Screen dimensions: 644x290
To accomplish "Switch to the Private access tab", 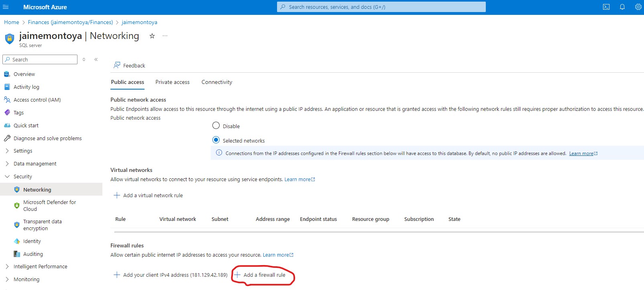I will (172, 82).
